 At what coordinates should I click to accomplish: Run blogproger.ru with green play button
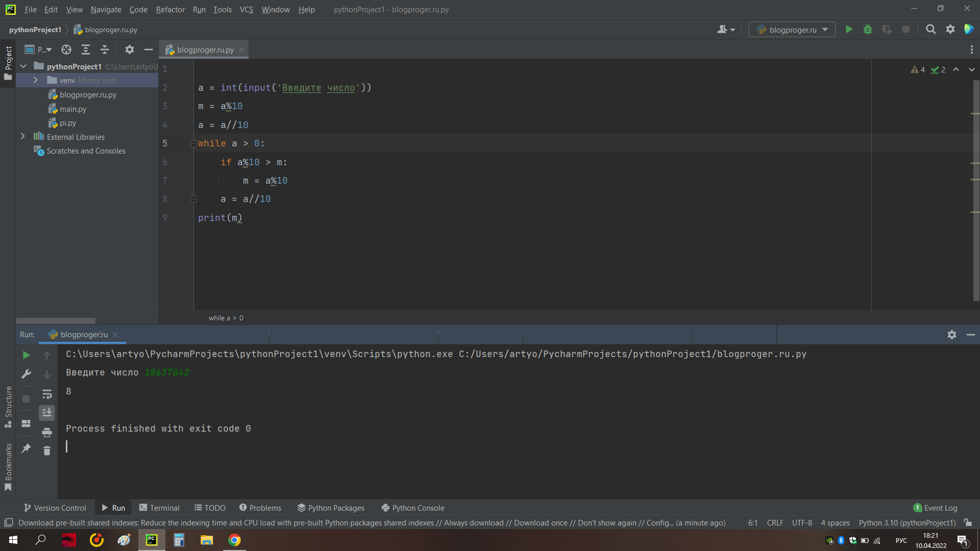[x=849, y=30]
